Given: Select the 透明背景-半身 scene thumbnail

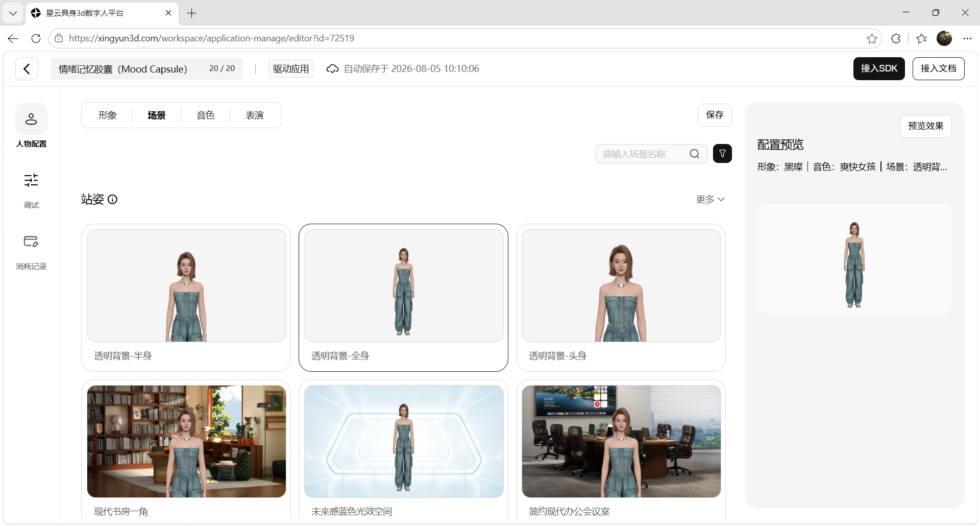Looking at the screenshot, I should (x=186, y=285).
